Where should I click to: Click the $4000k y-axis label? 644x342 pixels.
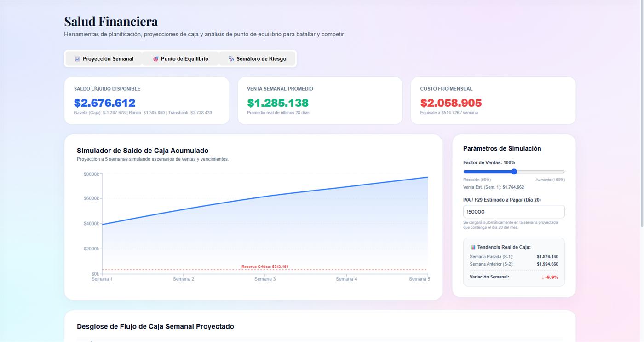91,224
